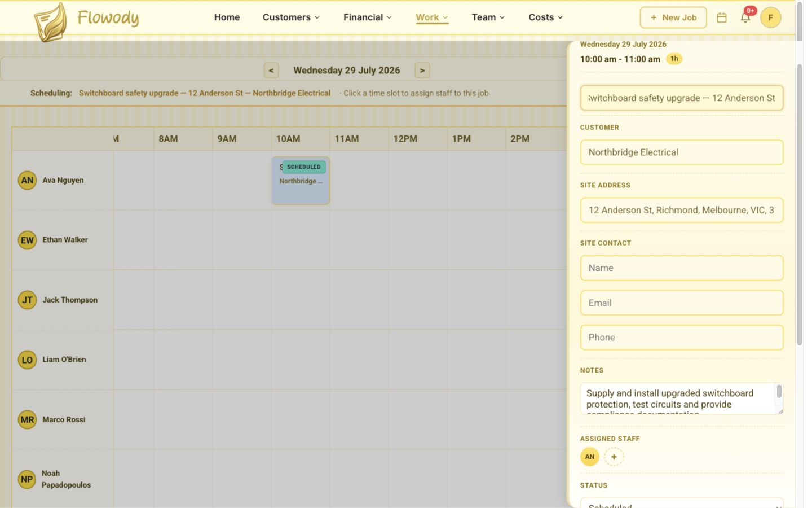Go to next day

point(422,71)
